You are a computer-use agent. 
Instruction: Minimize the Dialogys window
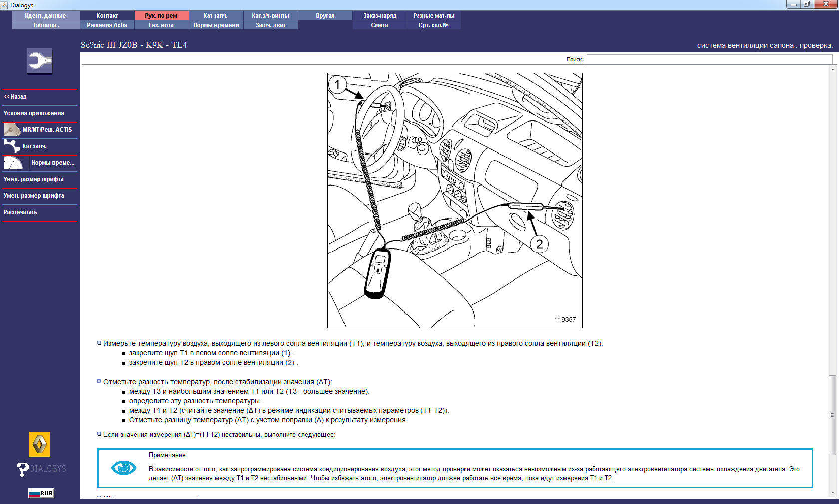(x=793, y=4)
